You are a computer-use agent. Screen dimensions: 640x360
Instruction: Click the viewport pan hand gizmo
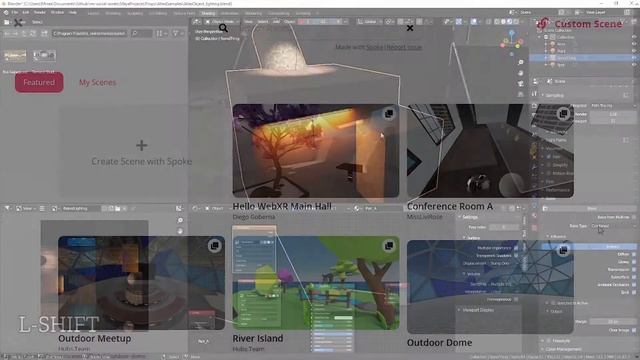(521, 73)
